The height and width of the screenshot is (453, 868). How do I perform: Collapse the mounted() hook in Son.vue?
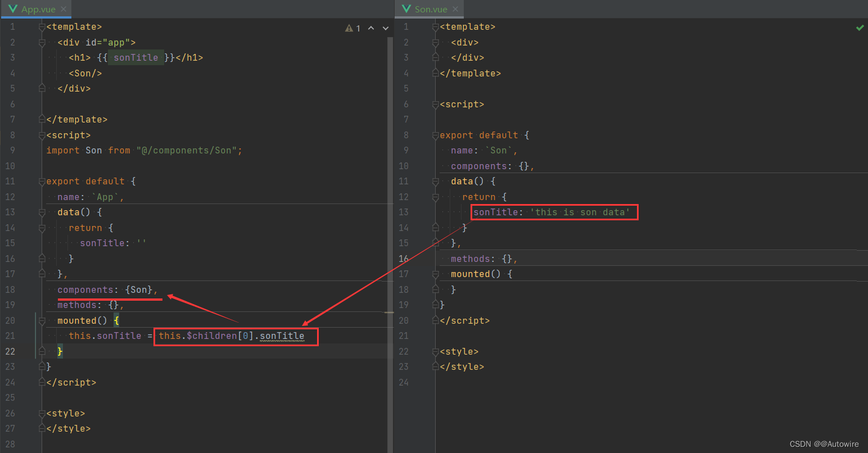click(x=436, y=274)
